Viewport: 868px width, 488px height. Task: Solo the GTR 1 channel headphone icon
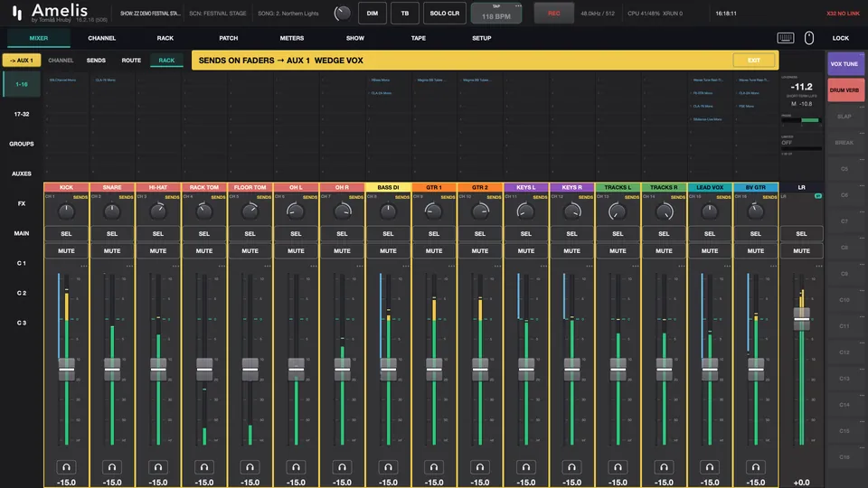coord(434,467)
